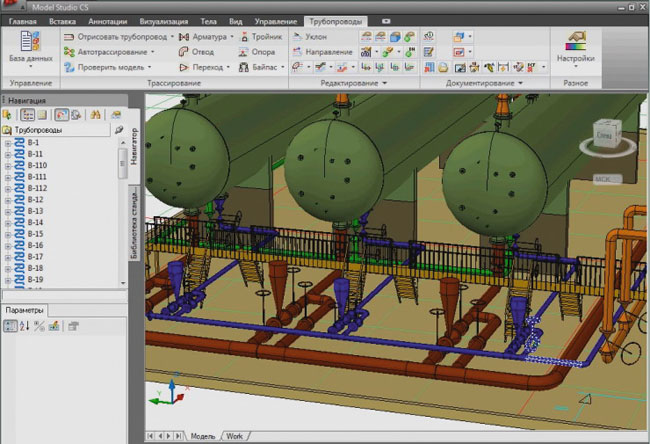Go to the first layout tab arrow
This screenshot has height=444, width=650.
(150, 436)
